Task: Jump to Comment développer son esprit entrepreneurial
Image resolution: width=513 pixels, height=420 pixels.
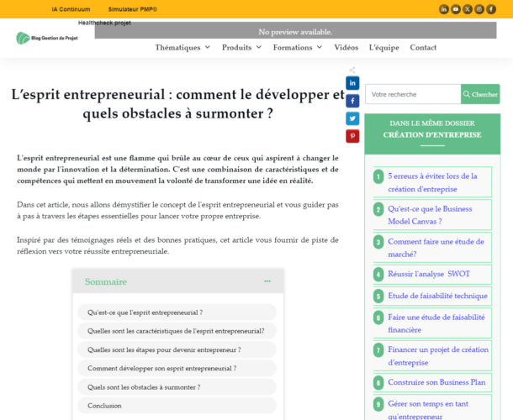Action: tap(177, 369)
